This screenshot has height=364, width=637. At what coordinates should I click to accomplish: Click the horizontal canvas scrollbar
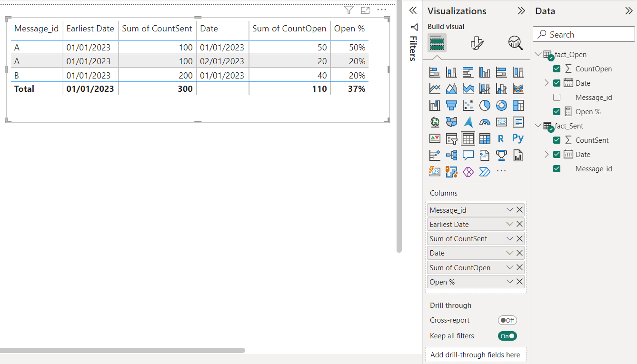coord(122,350)
